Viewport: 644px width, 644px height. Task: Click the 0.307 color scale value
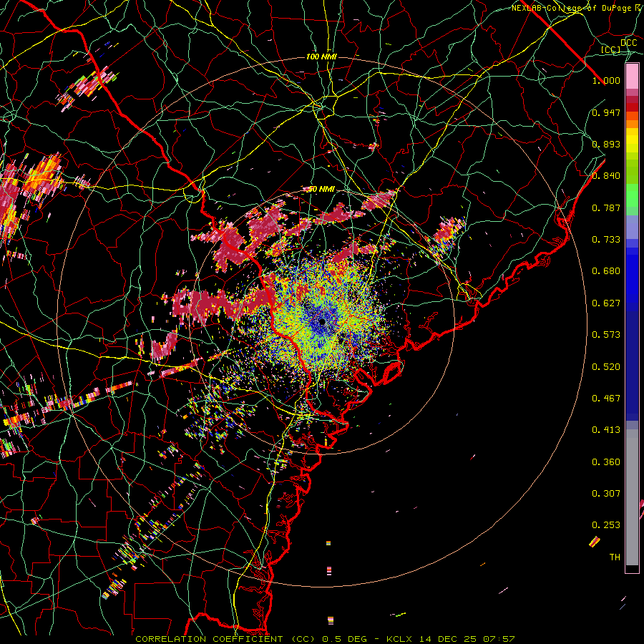[606, 494]
